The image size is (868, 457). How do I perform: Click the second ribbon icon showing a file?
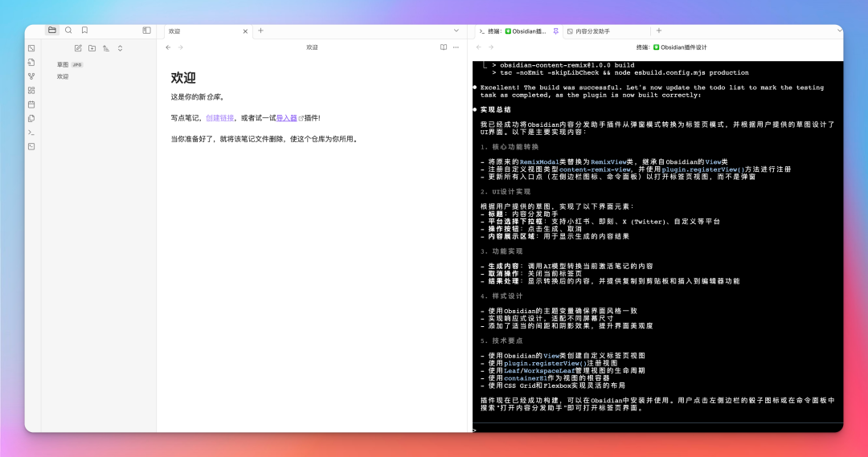pos(31,63)
